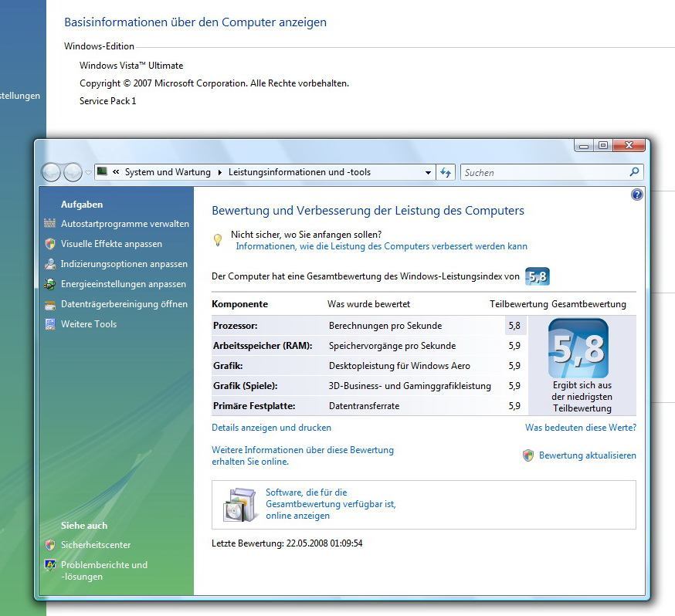Click the Problemberichte und -lösungen icon
This screenshot has height=616, width=675.
pos(50,565)
